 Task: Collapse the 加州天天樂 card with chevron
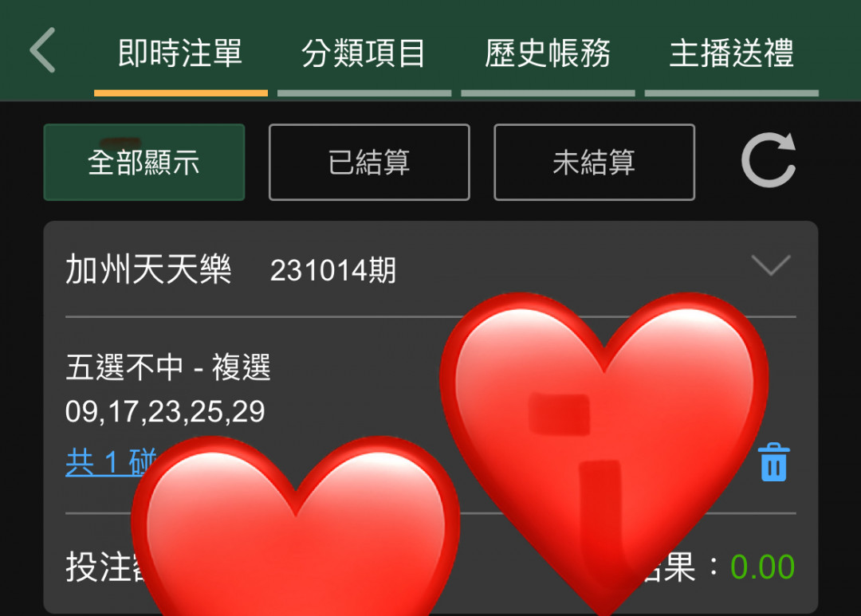[x=771, y=265]
